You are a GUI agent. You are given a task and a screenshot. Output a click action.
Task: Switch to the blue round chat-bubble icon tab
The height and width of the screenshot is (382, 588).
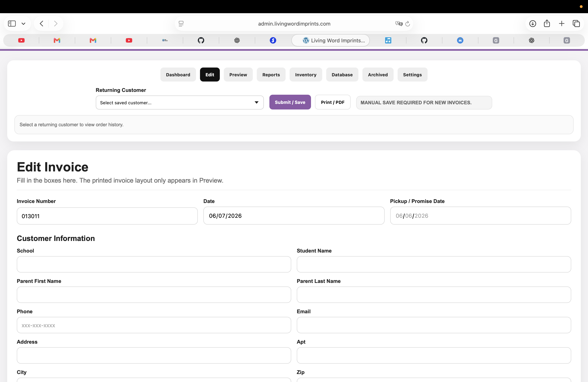[460, 40]
